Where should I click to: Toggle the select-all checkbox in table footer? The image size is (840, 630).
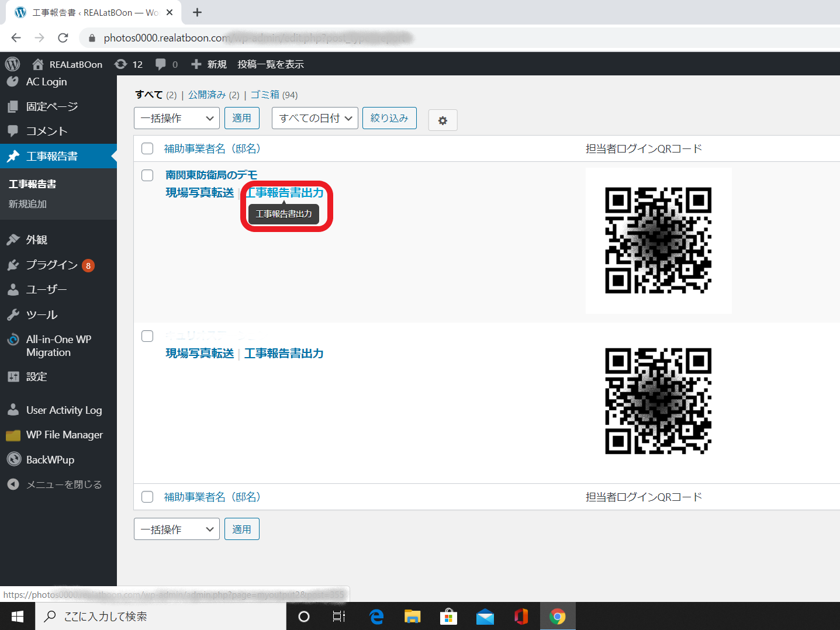pos(147,497)
